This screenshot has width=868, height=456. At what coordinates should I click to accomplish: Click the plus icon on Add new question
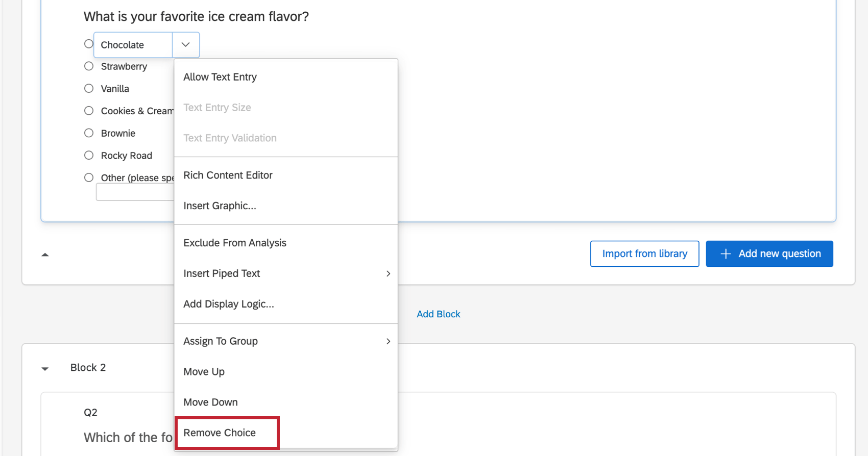pyautogui.click(x=725, y=254)
